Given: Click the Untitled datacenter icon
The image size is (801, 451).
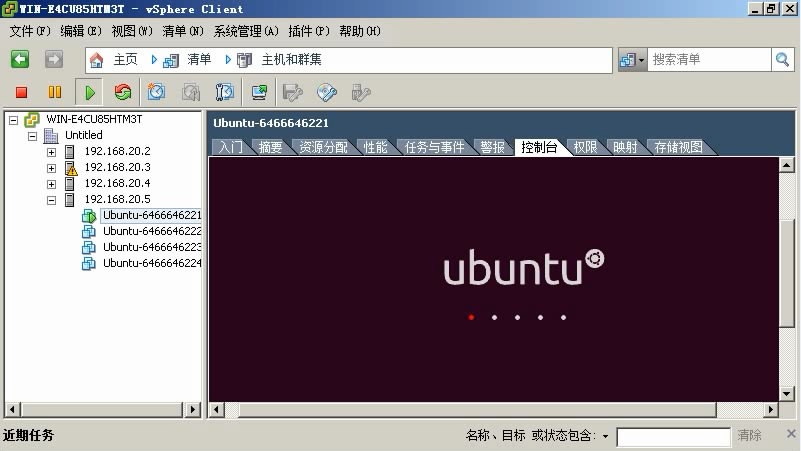Looking at the screenshot, I should (x=51, y=135).
